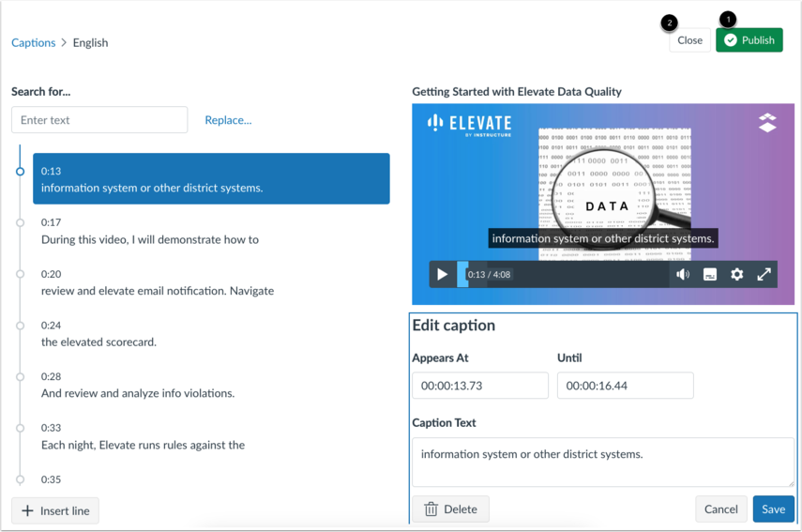This screenshot has width=802, height=532.
Task: Mute the video with the speaker icon
Action: (683, 275)
